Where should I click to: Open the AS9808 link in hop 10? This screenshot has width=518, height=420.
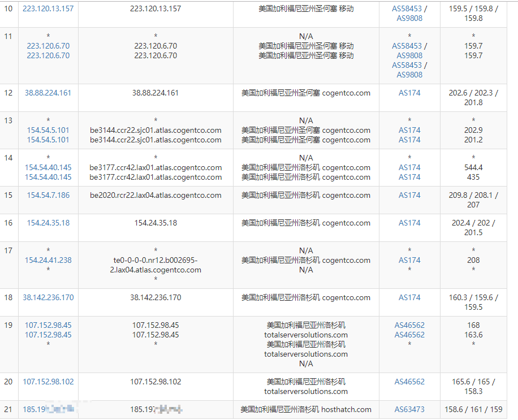tap(409, 18)
